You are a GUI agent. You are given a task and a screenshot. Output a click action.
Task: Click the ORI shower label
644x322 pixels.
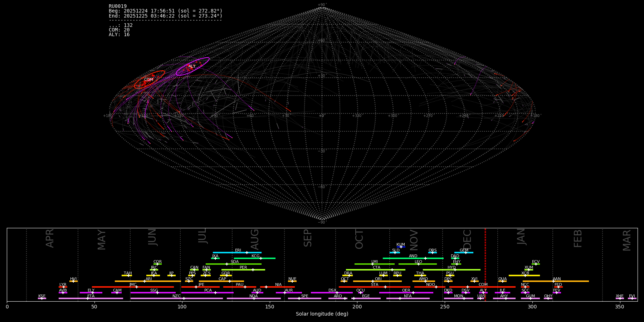coord(378,279)
